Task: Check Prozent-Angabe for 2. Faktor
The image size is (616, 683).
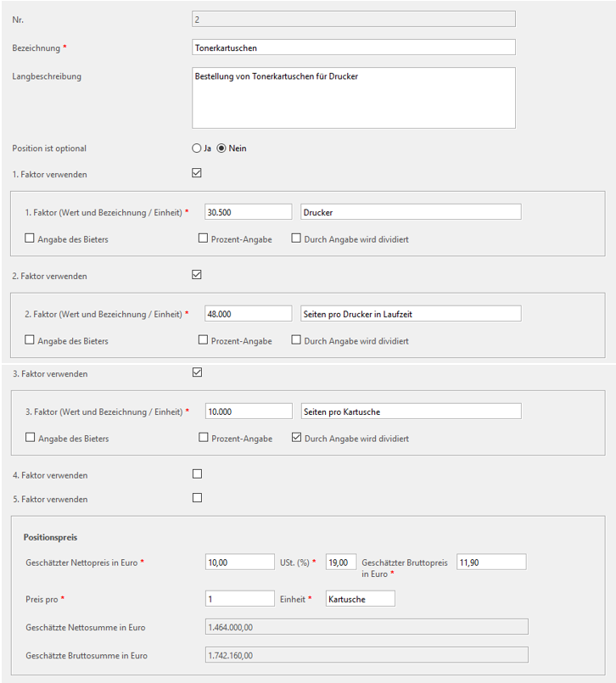Action: click(x=203, y=339)
